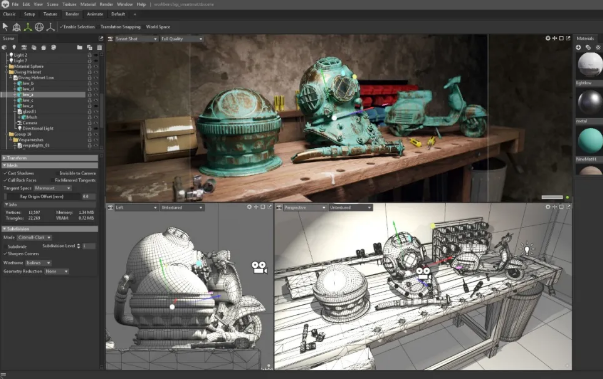Click the camera gizmo in Left viewport
Viewport: 603px width, 379px height.
(259, 268)
